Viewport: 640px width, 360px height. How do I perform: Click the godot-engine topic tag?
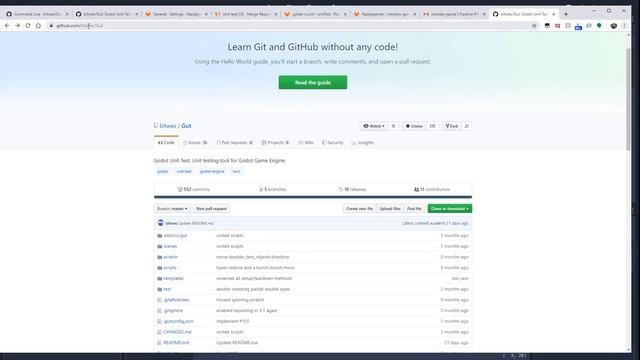coord(212,171)
